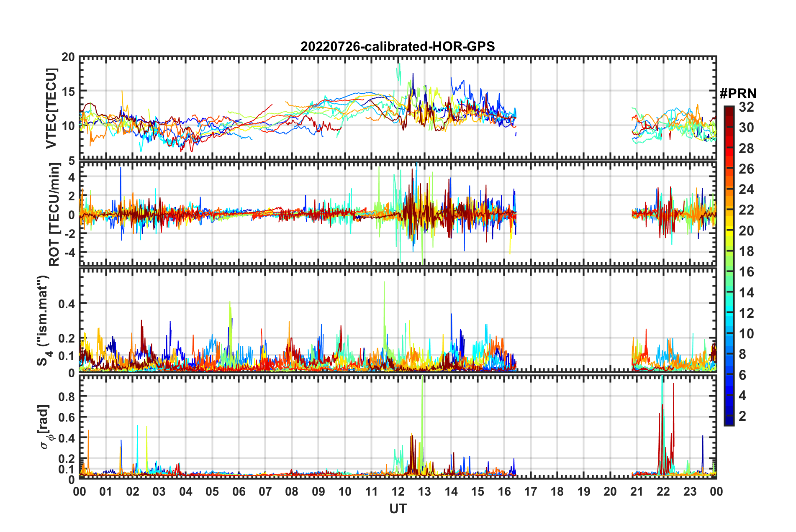Screen dimensions: 796x532
Task: Click colorbar tick label 32
Action: (x=746, y=107)
